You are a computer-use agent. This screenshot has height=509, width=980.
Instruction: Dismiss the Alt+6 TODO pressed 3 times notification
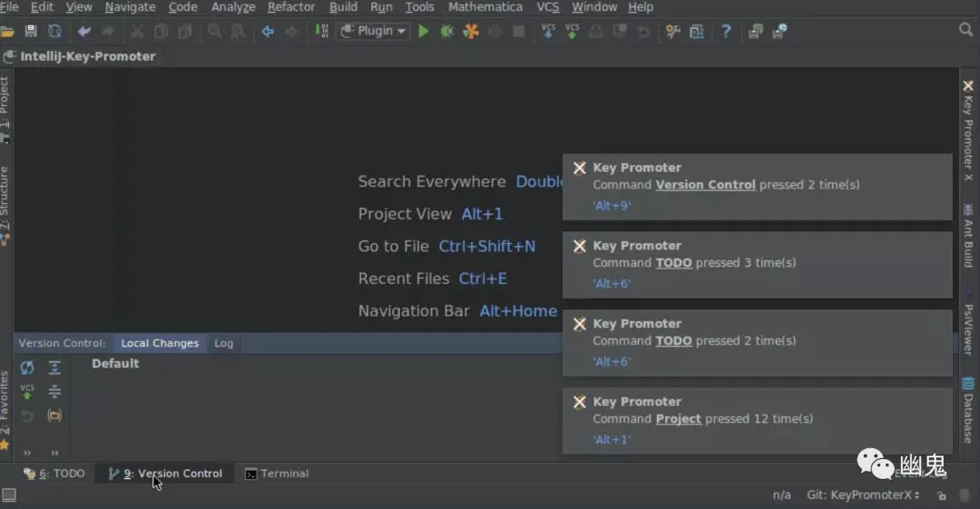579,246
